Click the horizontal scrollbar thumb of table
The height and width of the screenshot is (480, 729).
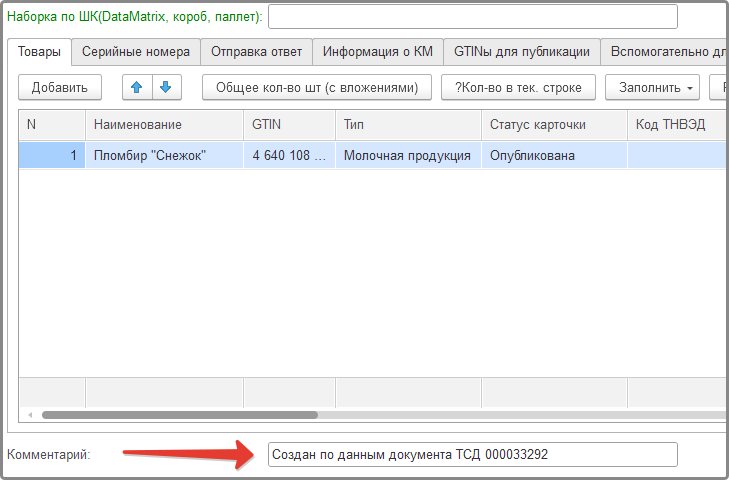(180, 415)
